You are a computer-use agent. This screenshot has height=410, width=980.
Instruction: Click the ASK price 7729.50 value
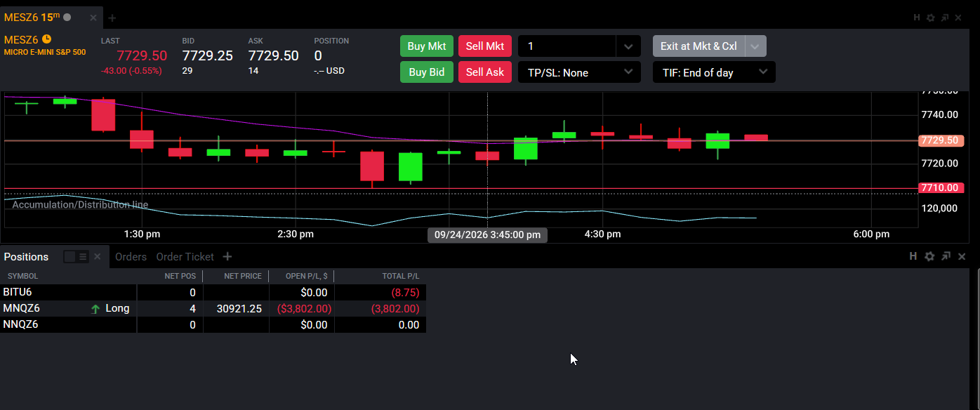click(x=273, y=55)
